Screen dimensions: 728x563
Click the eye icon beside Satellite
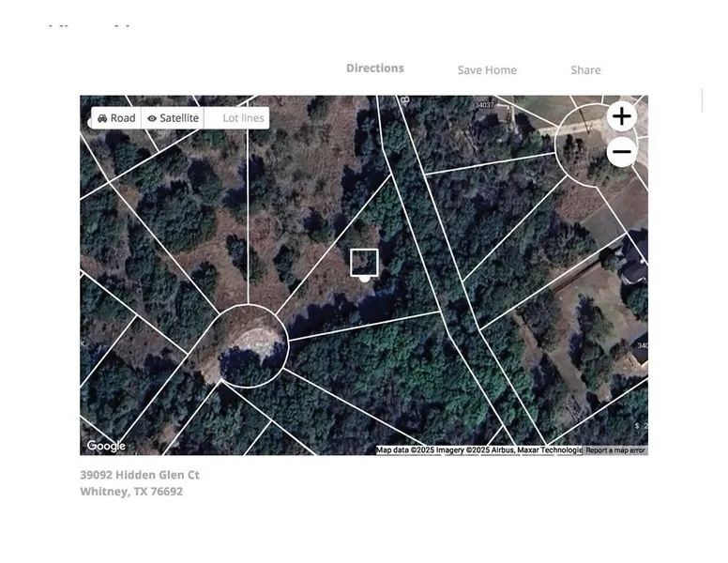click(152, 118)
